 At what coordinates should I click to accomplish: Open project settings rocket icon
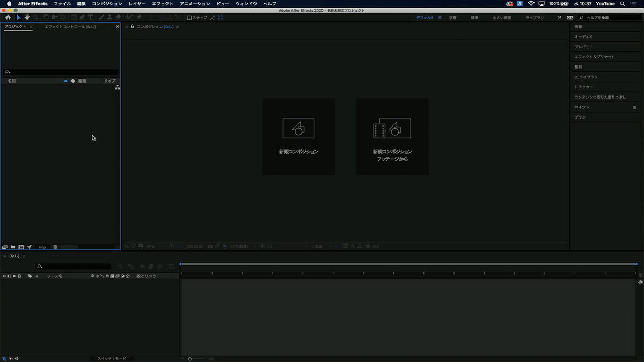[x=30, y=247]
